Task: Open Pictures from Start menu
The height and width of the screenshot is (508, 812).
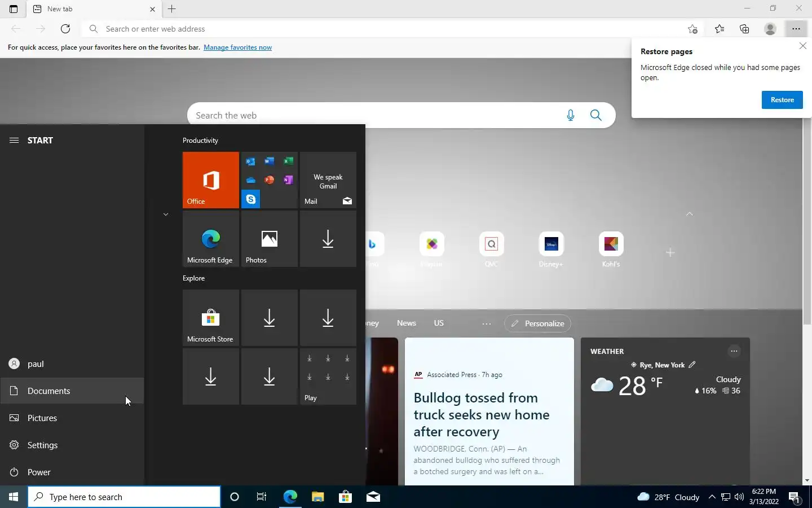Action: click(x=72, y=418)
